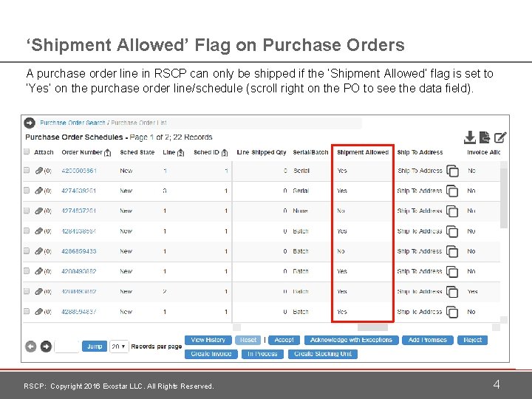Click the View History button
Screen dimensions: 532x399
pyautogui.click(x=208, y=340)
